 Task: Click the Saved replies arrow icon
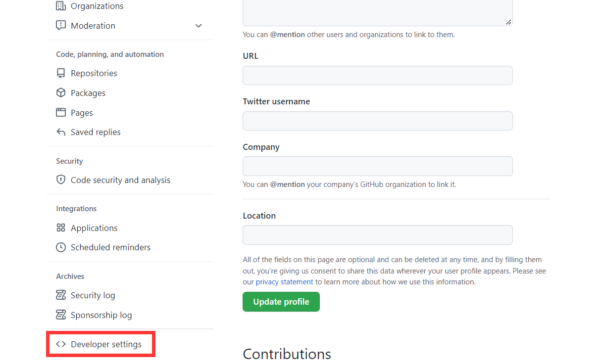61,132
